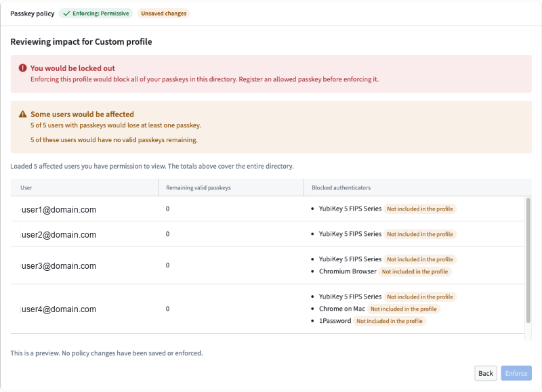Click the Not included tag beside 1Password
The height and width of the screenshot is (392, 542).
(x=390, y=321)
